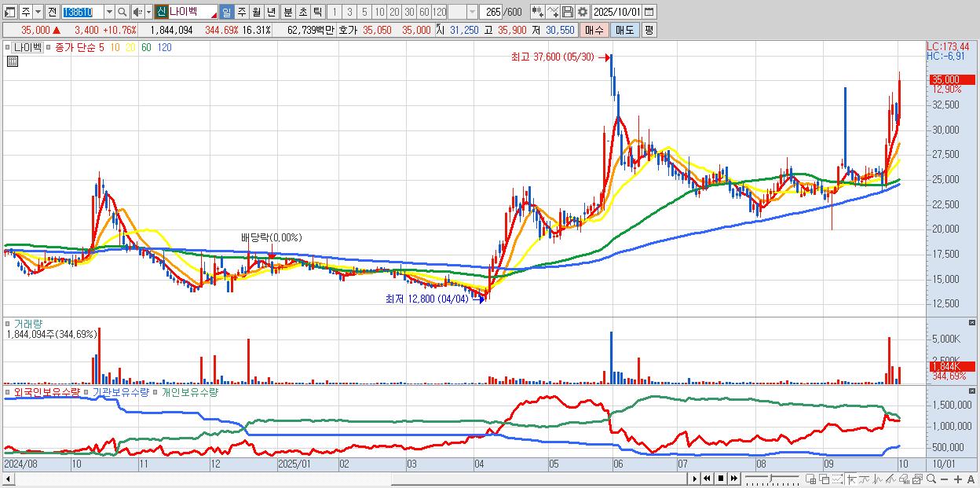Select the 10 interval button
The height and width of the screenshot is (488, 980).
pos(379,13)
